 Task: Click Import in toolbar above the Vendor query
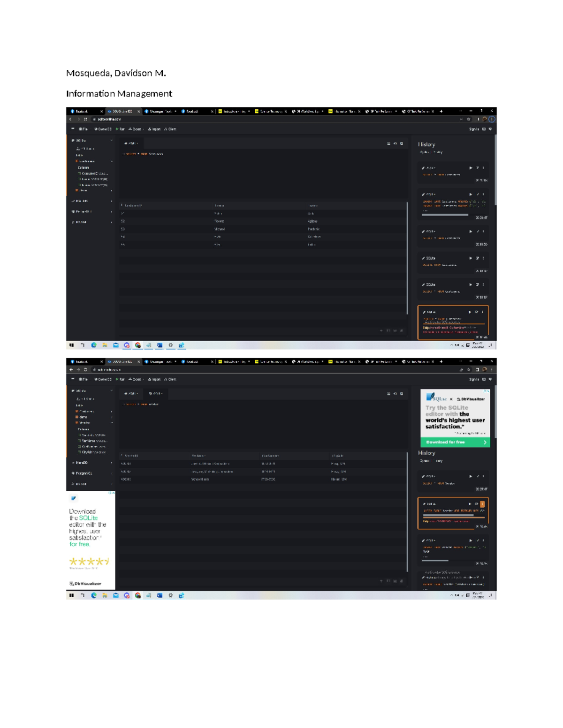coord(154,379)
